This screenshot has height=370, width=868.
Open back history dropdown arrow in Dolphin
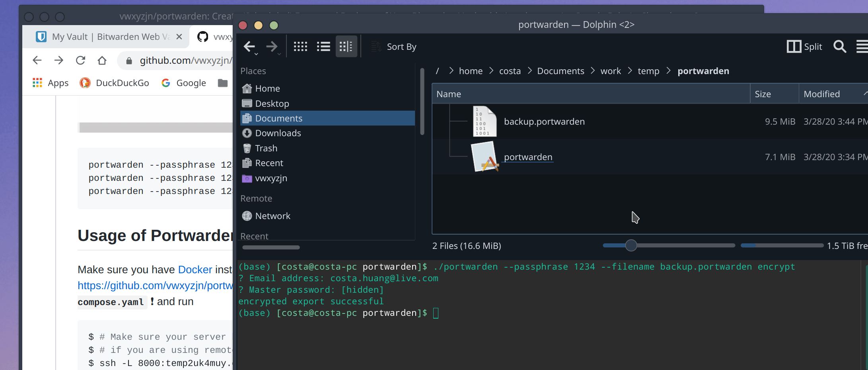coord(257,54)
